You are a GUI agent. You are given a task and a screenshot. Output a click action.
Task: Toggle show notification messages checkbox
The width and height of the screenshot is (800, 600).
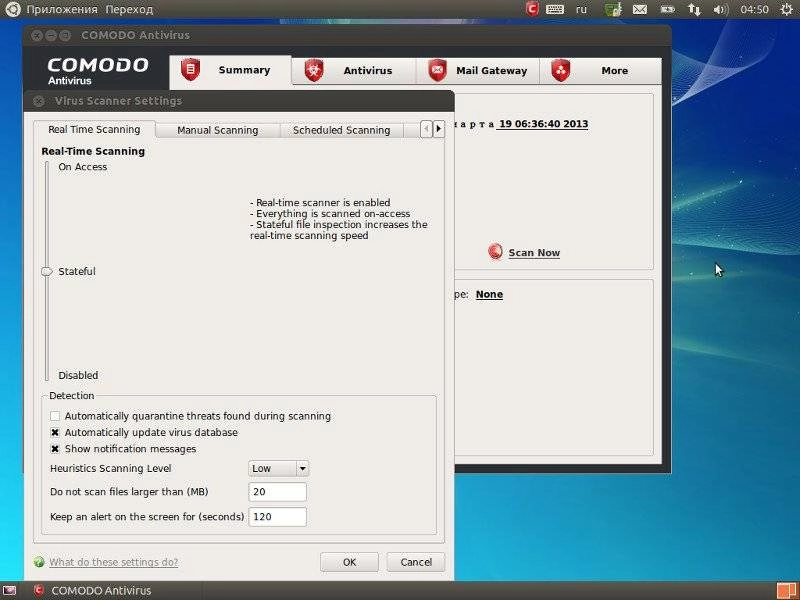55,449
